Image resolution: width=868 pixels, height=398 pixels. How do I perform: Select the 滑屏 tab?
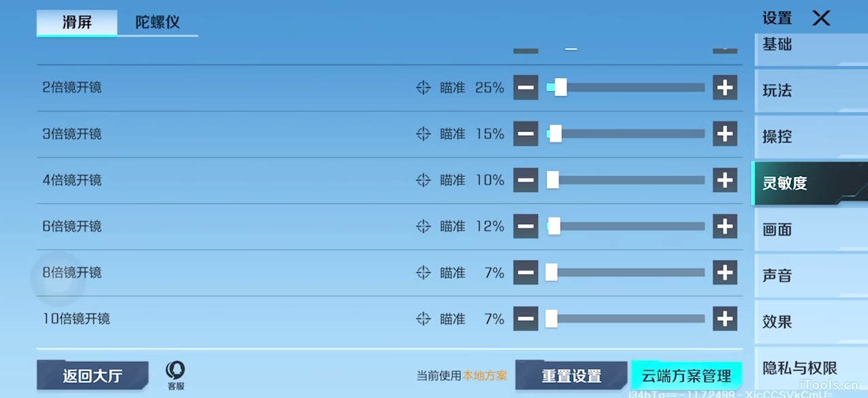77,22
